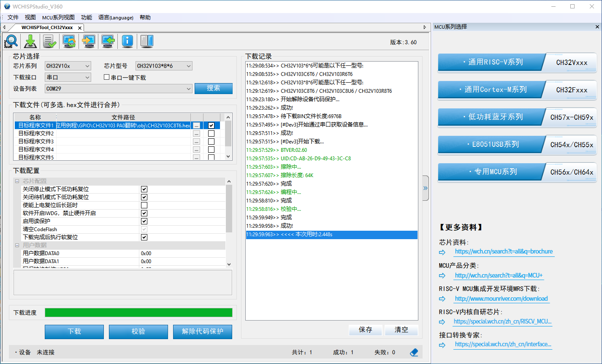602x364 pixels.
Task: Click the verify checklist toolbar icon
Action: (x=50, y=41)
